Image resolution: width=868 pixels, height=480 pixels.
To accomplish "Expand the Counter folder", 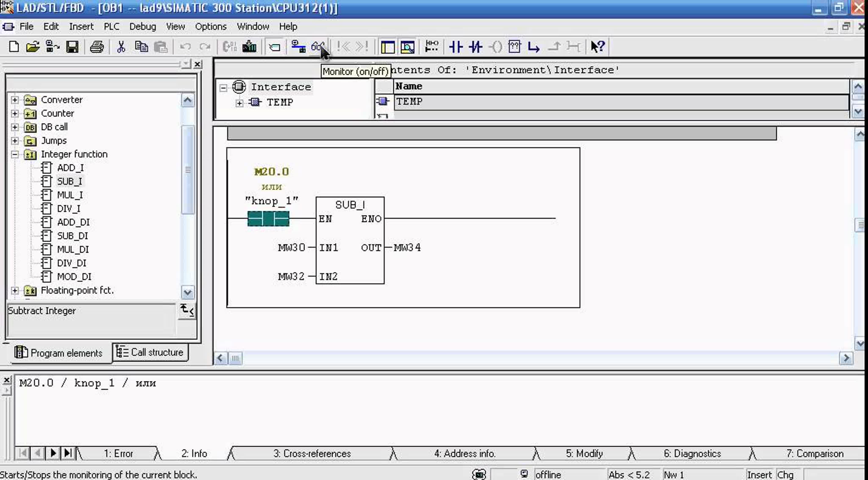I will 14,113.
